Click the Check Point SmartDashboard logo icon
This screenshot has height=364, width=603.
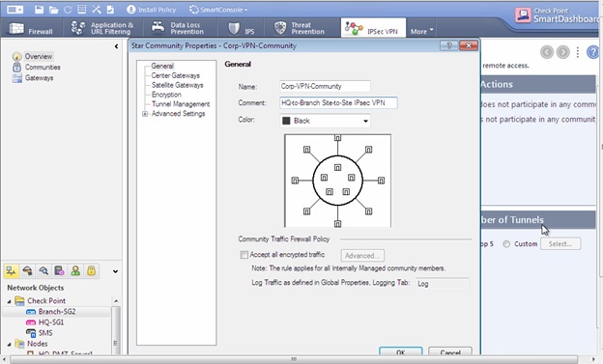523,15
